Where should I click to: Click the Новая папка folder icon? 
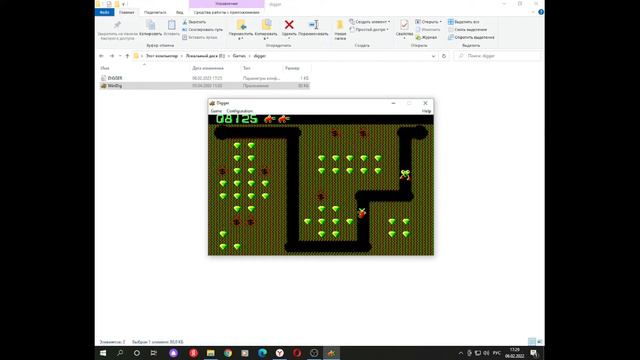click(x=340, y=25)
